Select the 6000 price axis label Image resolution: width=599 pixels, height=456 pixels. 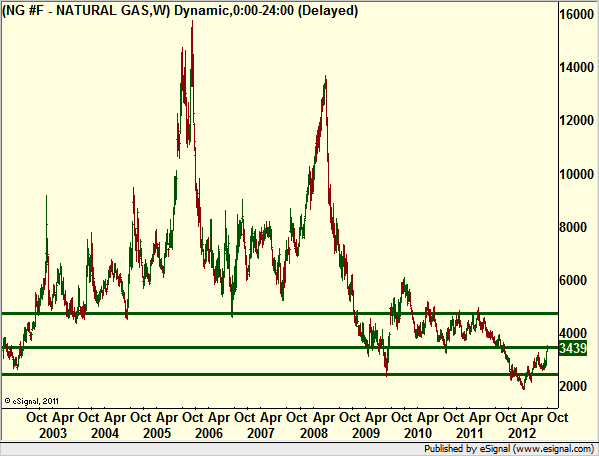pos(573,280)
